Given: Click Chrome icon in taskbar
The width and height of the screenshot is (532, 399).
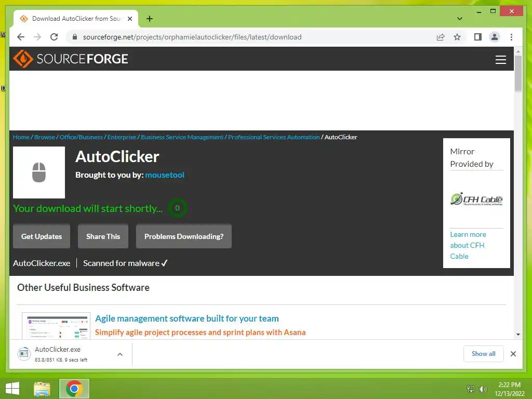Looking at the screenshot, I should pyautogui.click(x=74, y=389).
